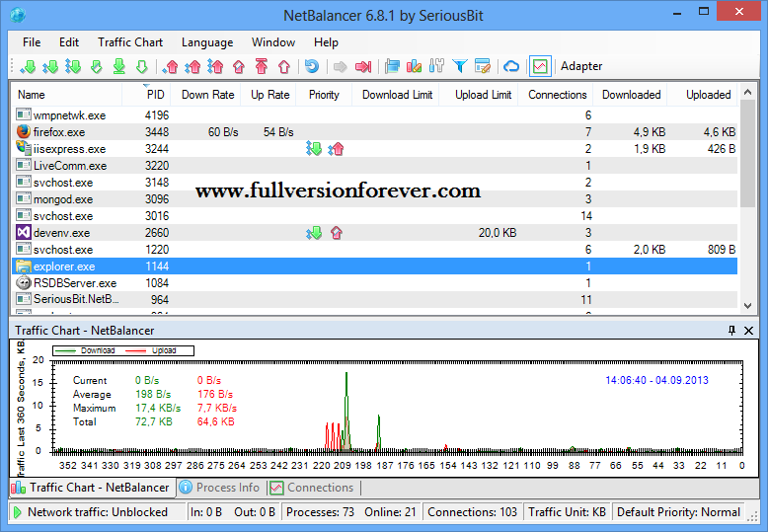Sort by Downloaded column header
The image size is (768, 532).
point(631,95)
